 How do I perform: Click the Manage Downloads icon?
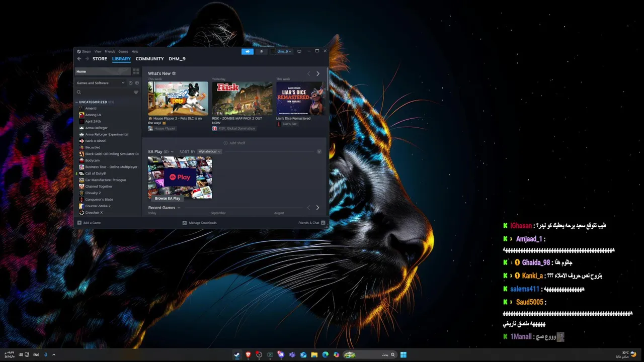pyautogui.click(x=185, y=223)
